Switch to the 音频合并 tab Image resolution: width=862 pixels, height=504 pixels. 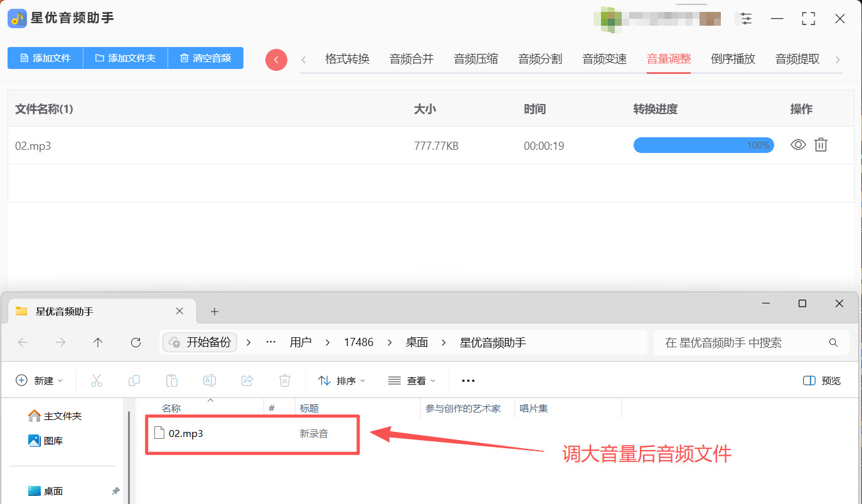point(412,60)
